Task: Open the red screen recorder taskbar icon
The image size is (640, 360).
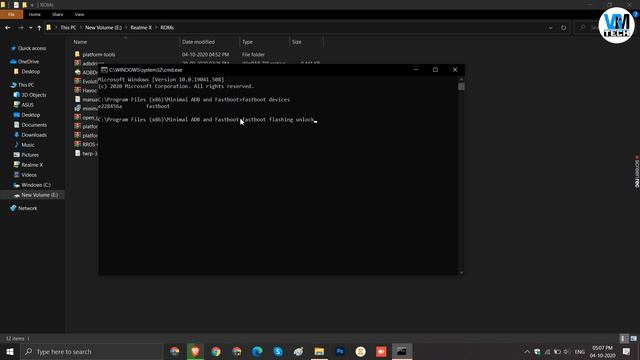Action: coord(381,351)
